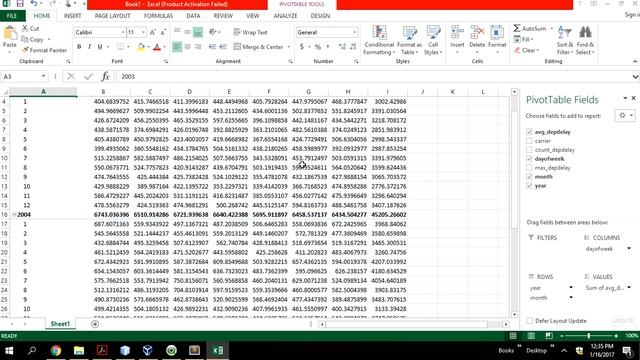The width and height of the screenshot is (640, 360).
Task: Click the Format cells icon
Action: (497, 33)
